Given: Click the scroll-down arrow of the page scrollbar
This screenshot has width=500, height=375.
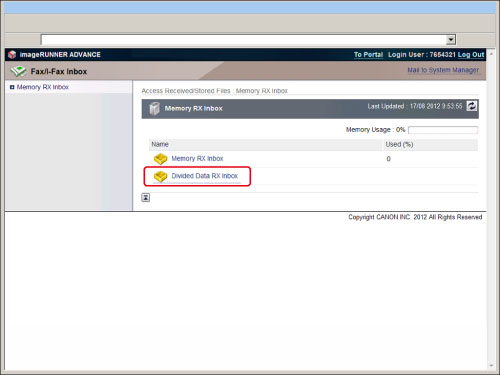Looking at the screenshot, I should (491, 366).
